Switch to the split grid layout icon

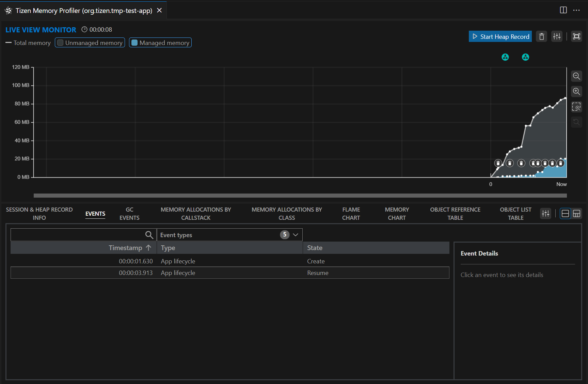(x=576, y=214)
